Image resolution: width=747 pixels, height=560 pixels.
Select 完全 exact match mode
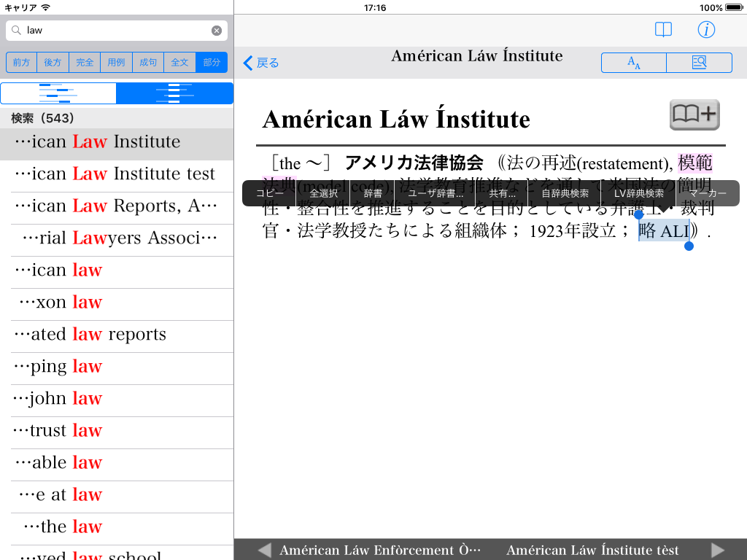85,63
